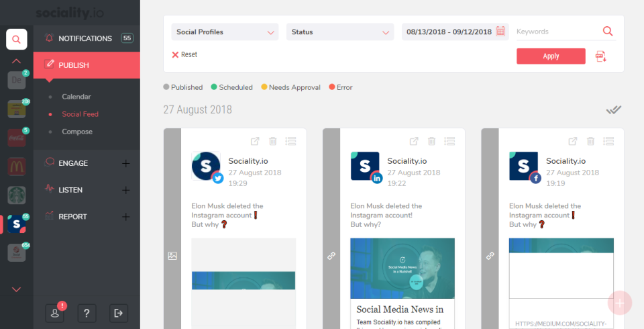Screen dimensions: 644x329
Task: Expand Engage with its plus icon
Action: click(126, 163)
